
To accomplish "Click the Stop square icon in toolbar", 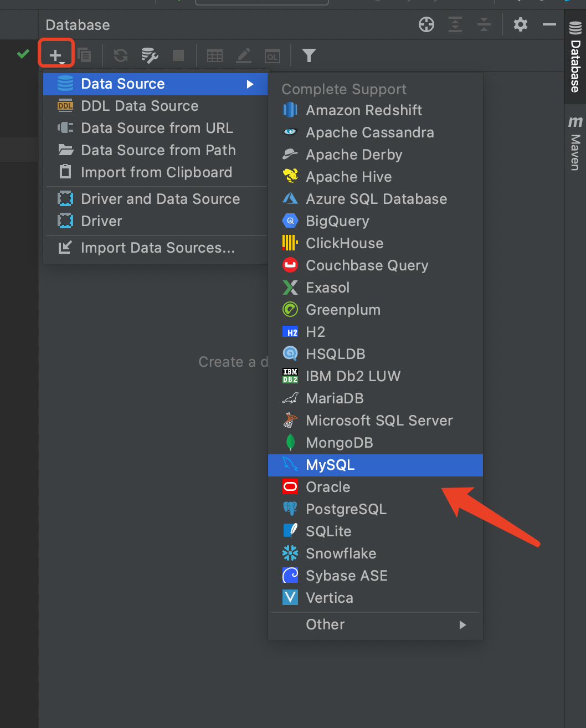I will pyautogui.click(x=178, y=55).
